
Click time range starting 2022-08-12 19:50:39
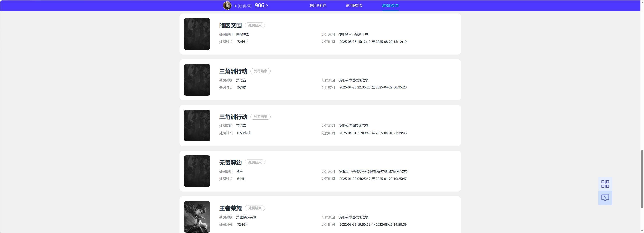click(373, 225)
